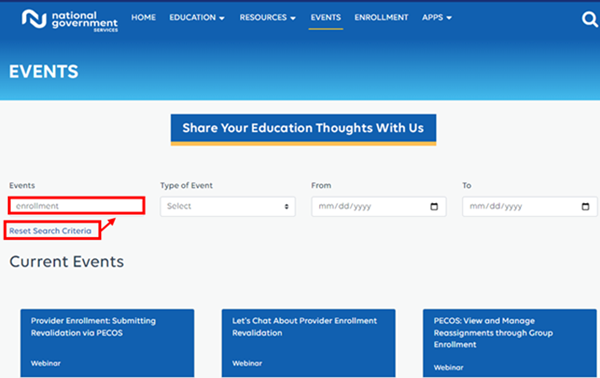This screenshot has height=378, width=600.
Task: Open Let's Chat About Provider Enrollment Revalidation card
Action: (x=308, y=343)
